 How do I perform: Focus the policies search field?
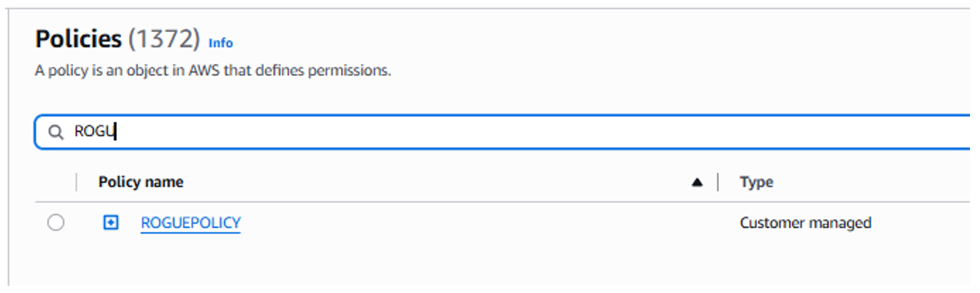point(499,132)
